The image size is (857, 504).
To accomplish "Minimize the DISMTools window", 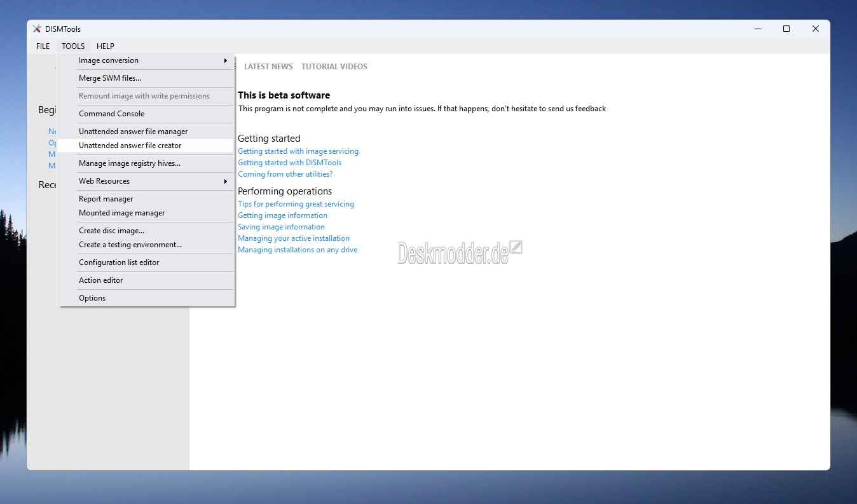I will (758, 29).
